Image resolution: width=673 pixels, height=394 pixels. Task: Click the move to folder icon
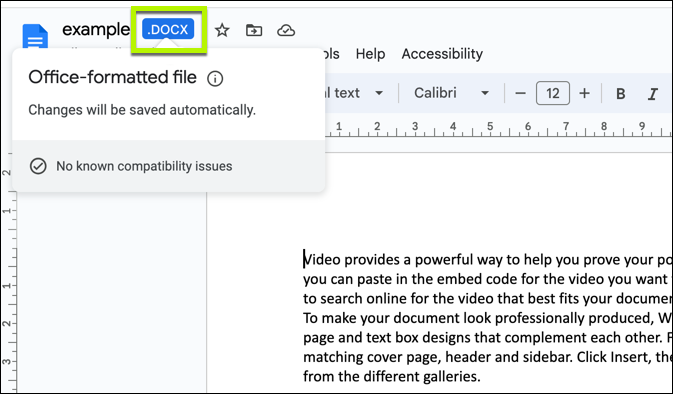pyautogui.click(x=254, y=30)
